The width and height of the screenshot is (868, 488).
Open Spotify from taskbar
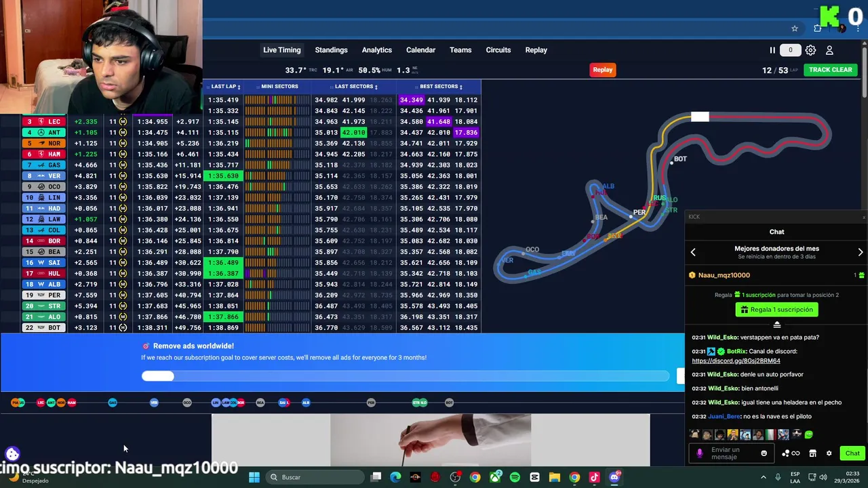[515, 477]
